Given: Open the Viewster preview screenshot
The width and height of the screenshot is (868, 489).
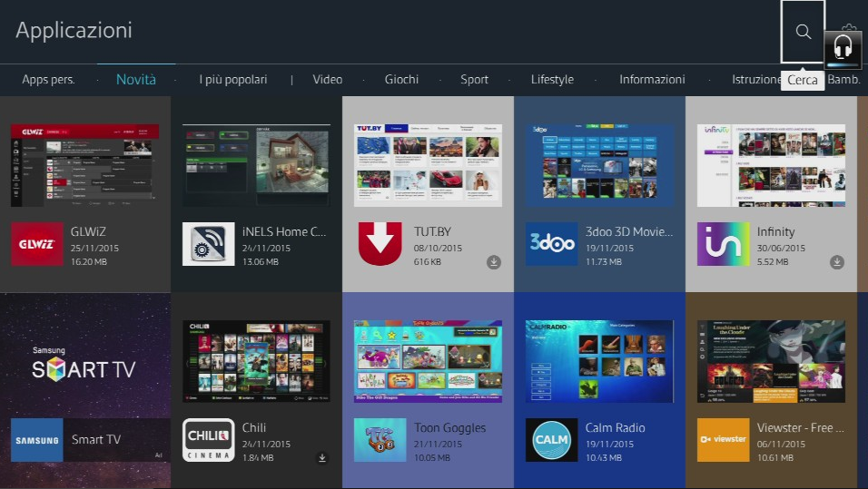Looking at the screenshot, I should [x=771, y=361].
